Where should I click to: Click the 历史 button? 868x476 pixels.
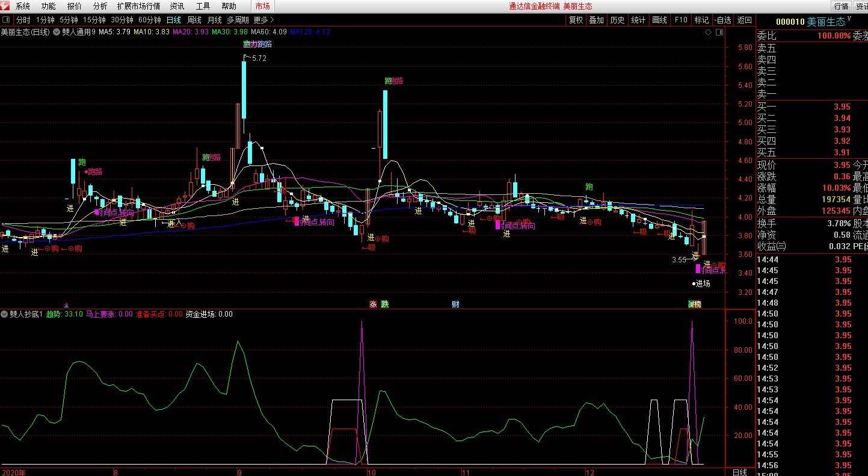[618, 20]
